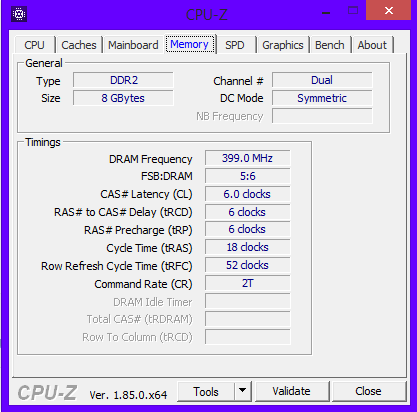Minimize the CPU-Z window
The image size is (417, 412).
326,13
